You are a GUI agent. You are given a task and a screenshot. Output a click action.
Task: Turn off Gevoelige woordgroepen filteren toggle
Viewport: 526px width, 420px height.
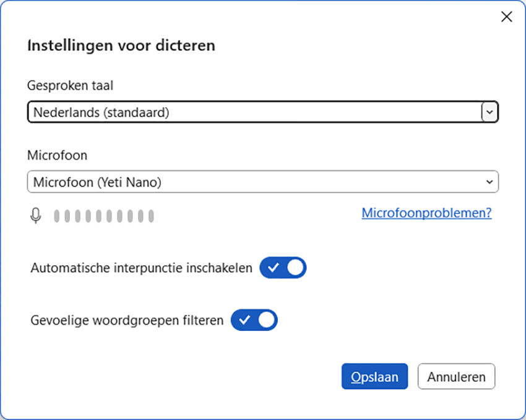tap(254, 320)
